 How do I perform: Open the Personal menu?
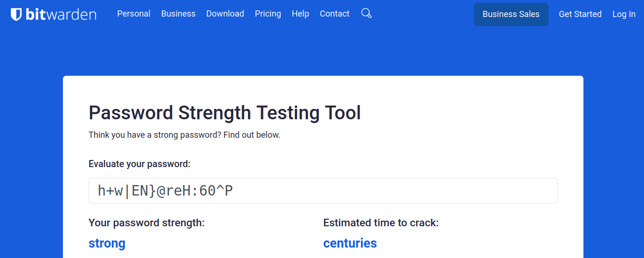click(x=134, y=14)
